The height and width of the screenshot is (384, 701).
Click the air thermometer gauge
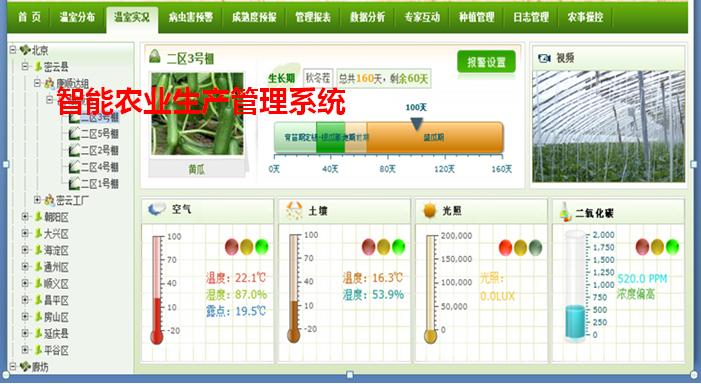point(157,290)
